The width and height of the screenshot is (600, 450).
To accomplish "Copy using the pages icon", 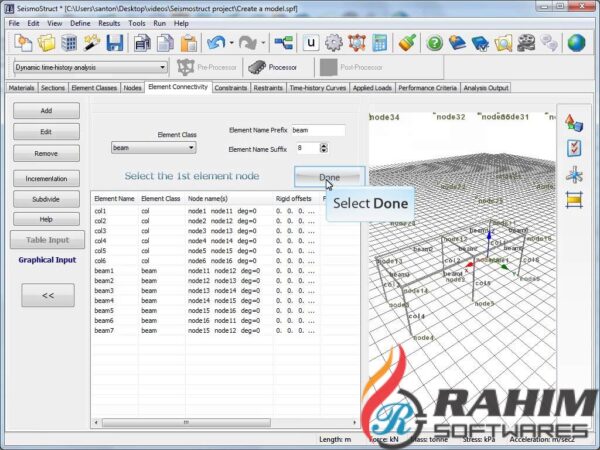I will click(x=165, y=43).
